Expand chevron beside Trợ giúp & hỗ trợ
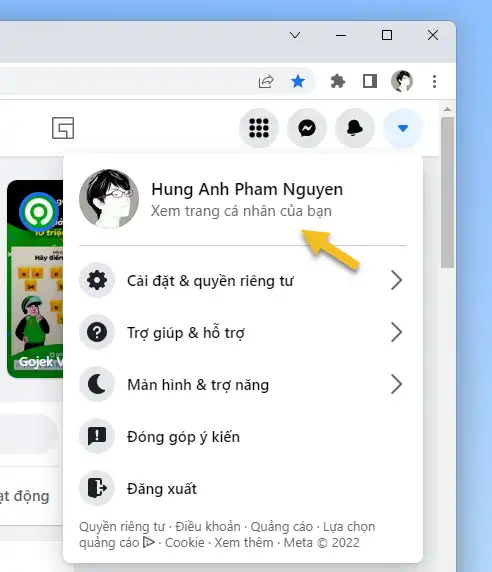 click(396, 332)
